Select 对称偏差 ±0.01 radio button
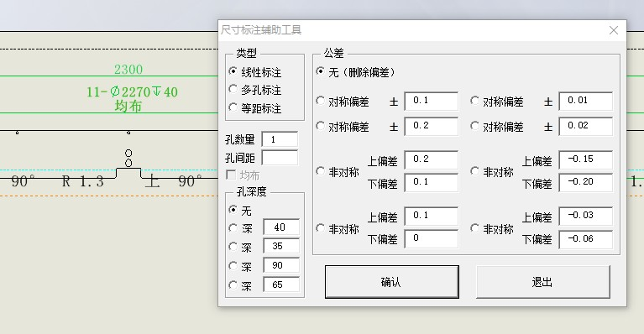 pos(474,101)
